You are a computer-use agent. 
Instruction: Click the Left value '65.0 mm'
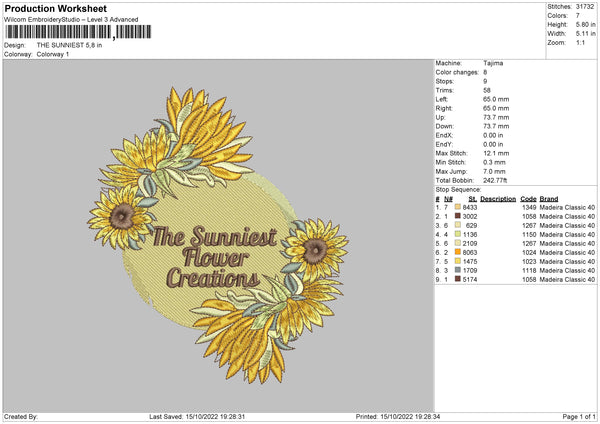pyautogui.click(x=496, y=99)
